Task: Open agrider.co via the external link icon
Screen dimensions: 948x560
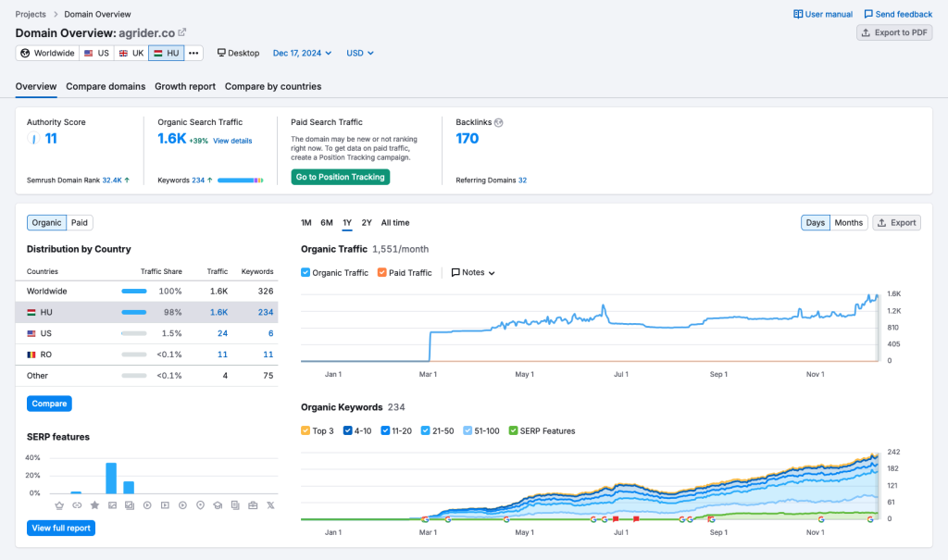Action: coord(181,32)
